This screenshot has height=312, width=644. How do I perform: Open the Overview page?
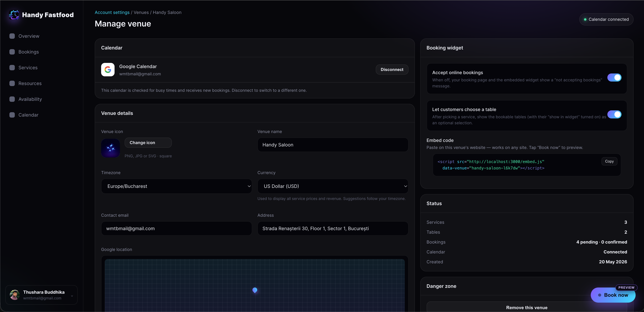(29, 36)
